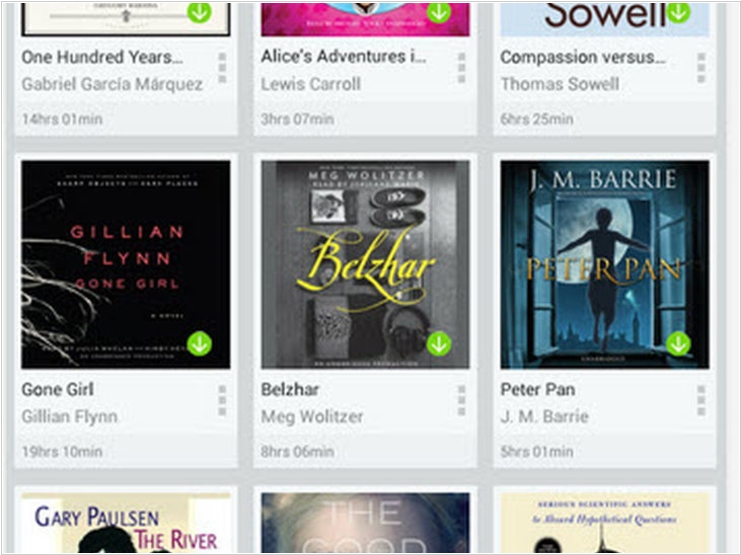Select the Gone Girl title text
This screenshot has height=555, width=741.
pos(58,390)
